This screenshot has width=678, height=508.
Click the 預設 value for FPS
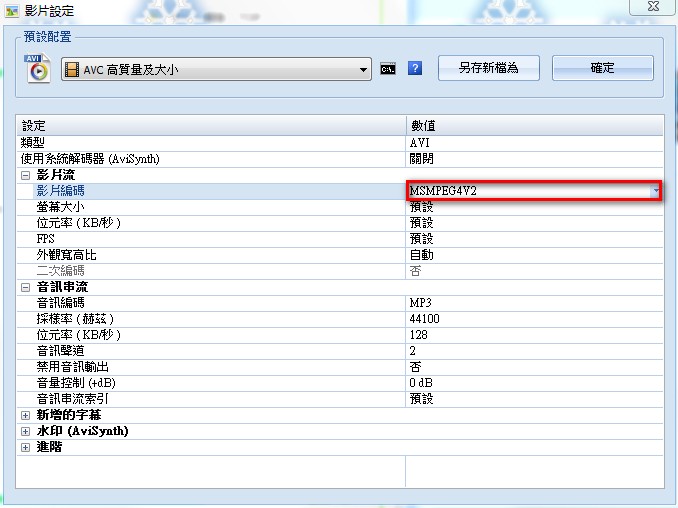point(422,239)
